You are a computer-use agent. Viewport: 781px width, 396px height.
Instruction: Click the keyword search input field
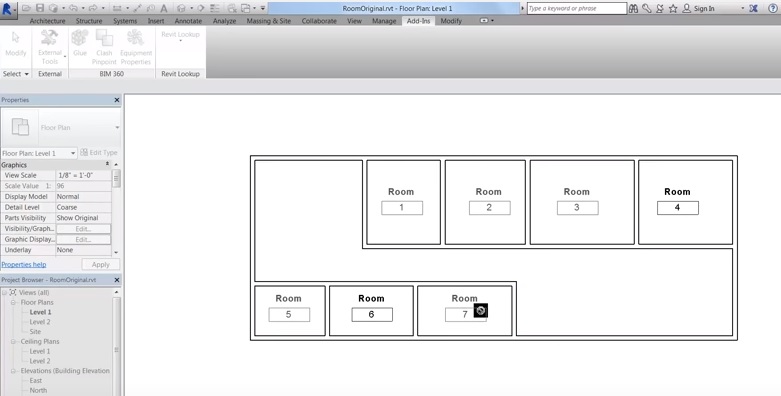tap(577, 8)
